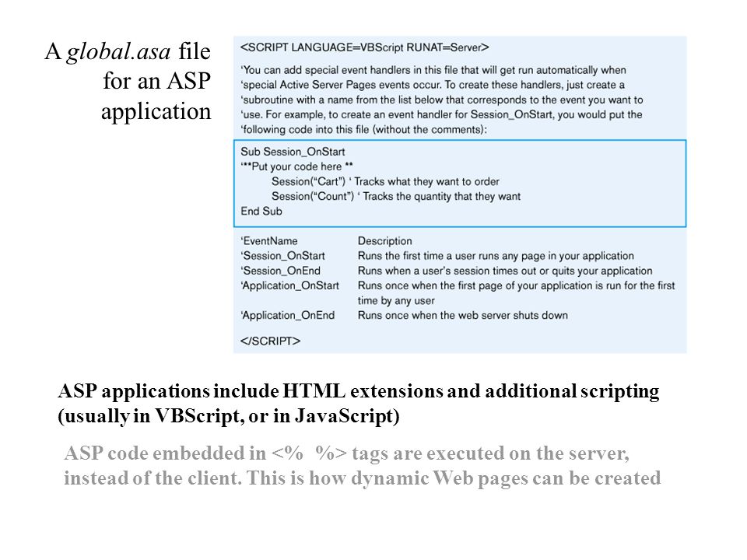Screen dimensions: 747x560
Task: Select the '<SCRIPT LANGUAGE=VBScript RUNAT=Server>' line
Action: pos(364,47)
